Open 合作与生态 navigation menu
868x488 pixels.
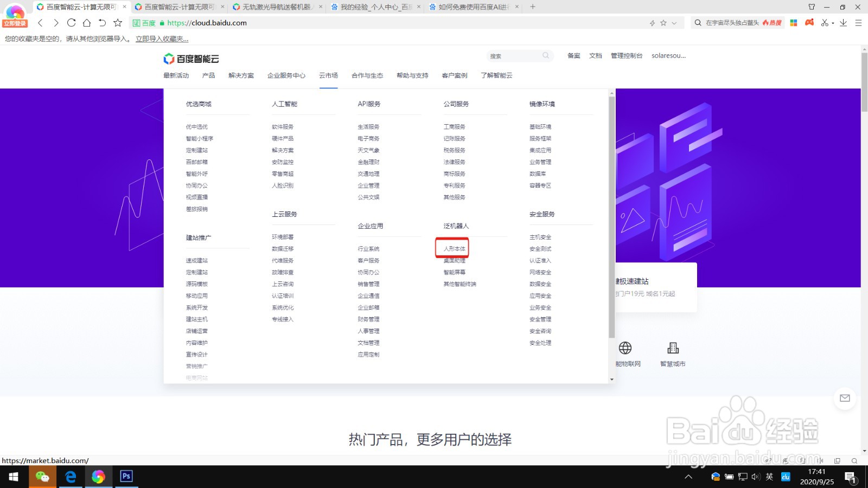pos(367,75)
